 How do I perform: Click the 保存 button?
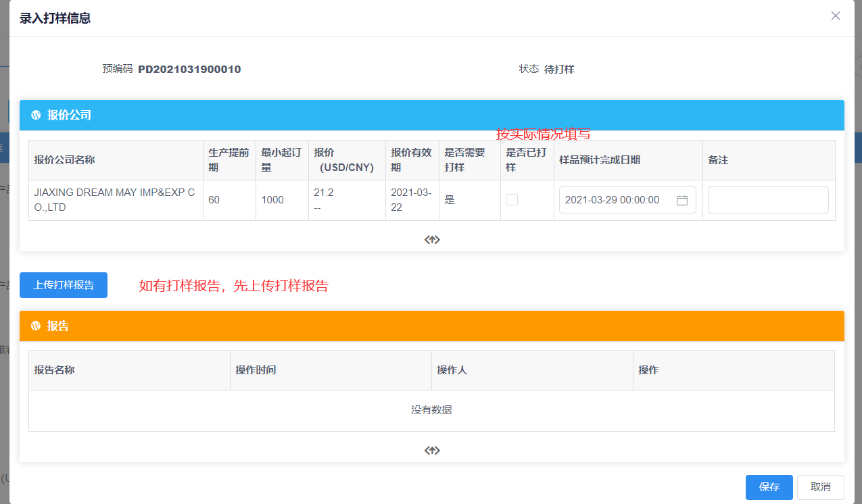coord(769,487)
